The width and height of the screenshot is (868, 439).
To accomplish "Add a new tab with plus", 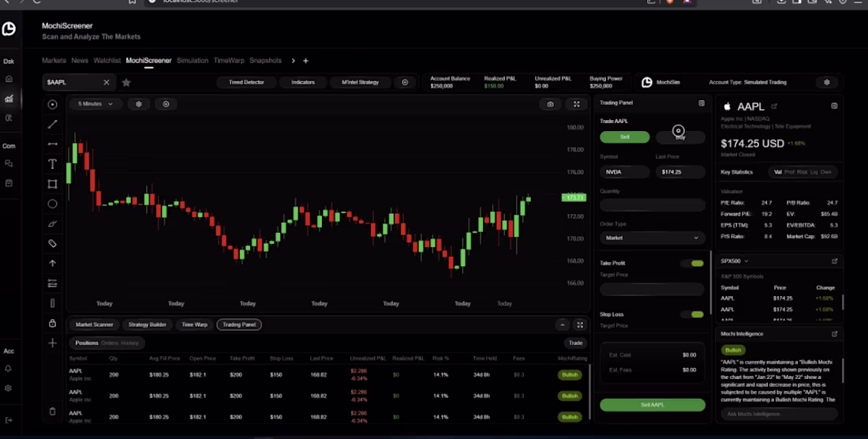I will tap(305, 61).
